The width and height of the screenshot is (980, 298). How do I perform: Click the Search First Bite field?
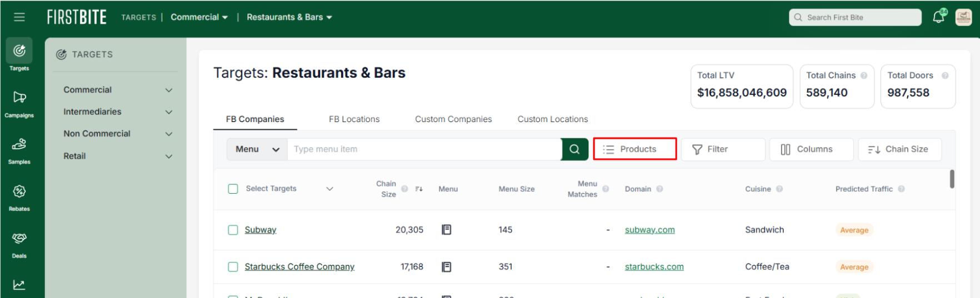coord(855,17)
